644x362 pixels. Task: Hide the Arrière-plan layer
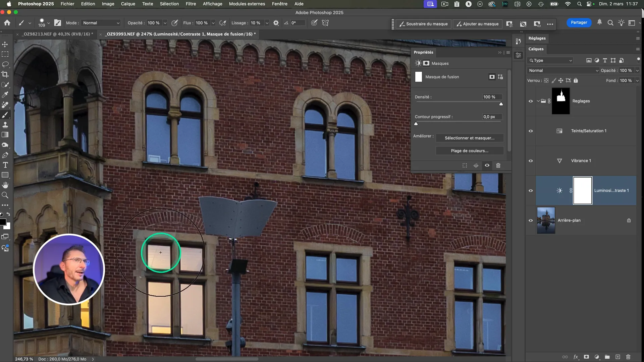[531, 221]
